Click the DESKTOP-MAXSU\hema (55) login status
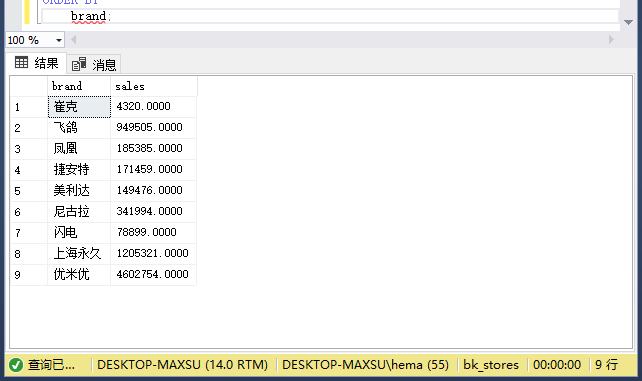 (365, 365)
